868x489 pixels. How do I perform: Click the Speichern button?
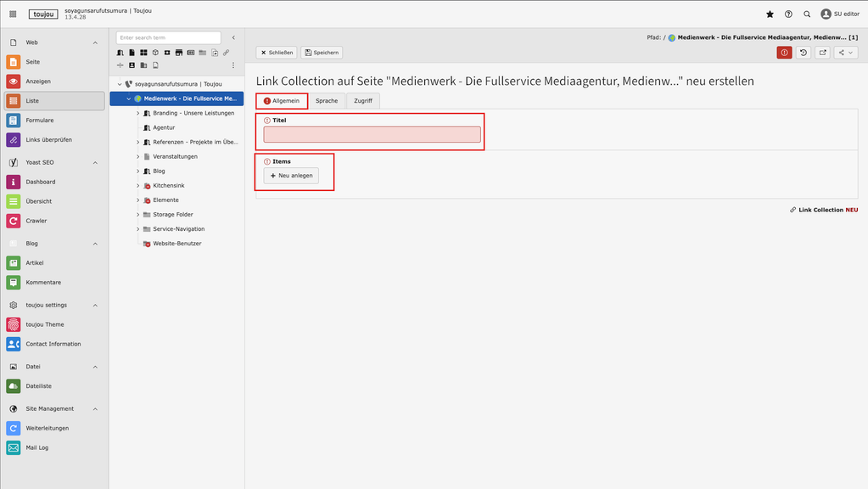322,53
